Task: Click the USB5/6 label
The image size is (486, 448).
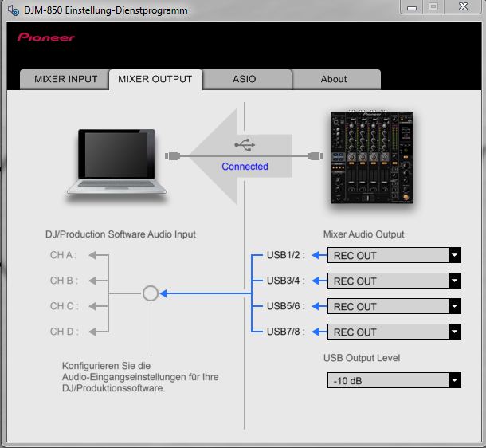Action: 285,306
